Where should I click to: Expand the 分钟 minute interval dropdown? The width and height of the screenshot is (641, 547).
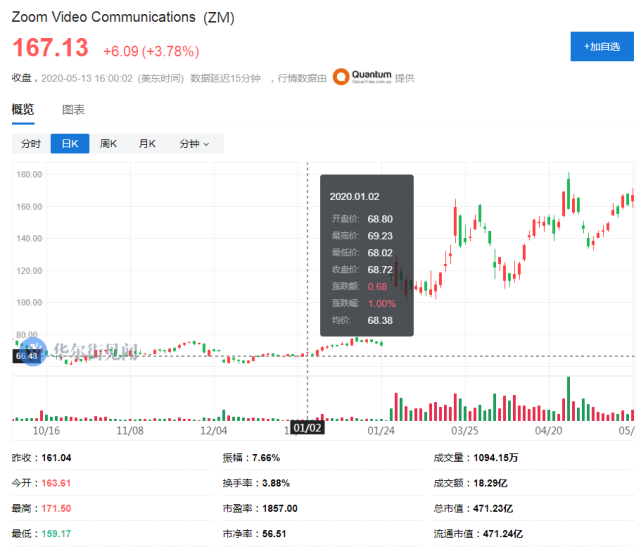(195, 143)
